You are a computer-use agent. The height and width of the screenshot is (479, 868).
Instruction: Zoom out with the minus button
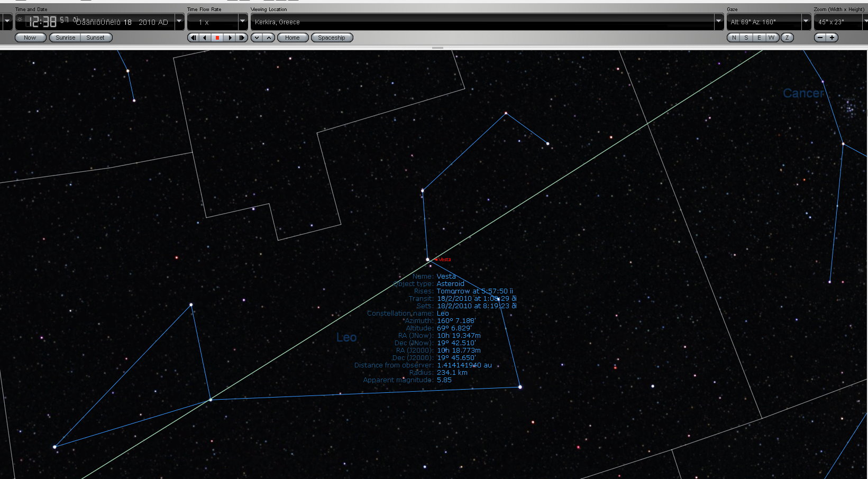[x=820, y=38]
